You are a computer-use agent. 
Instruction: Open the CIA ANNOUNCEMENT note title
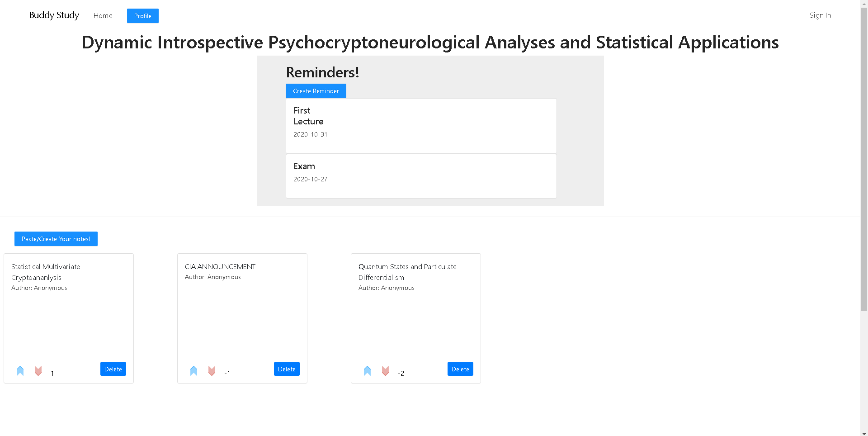pyautogui.click(x=220, y=267)
